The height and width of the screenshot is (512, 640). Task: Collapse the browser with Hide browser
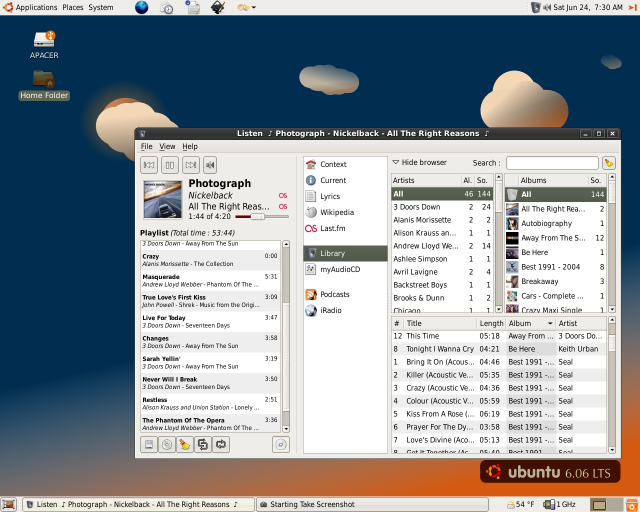pos(420,163)
